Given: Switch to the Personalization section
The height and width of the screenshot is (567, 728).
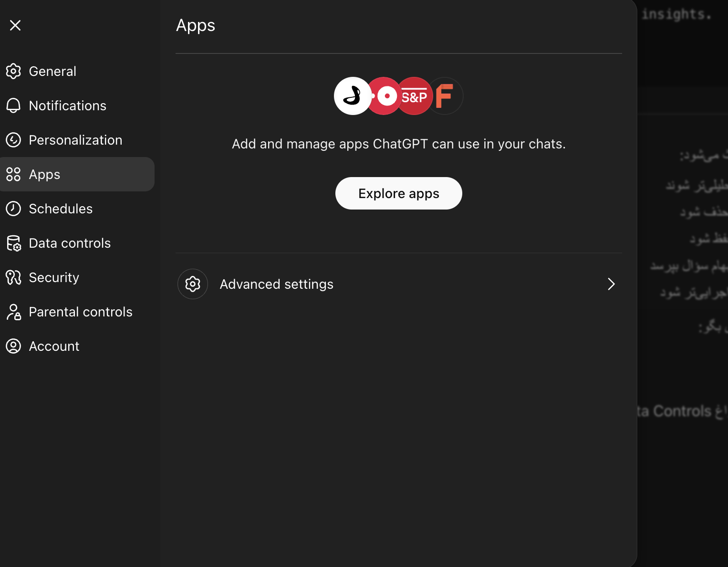Looking at the screenshot, I should tap(75, 140).
